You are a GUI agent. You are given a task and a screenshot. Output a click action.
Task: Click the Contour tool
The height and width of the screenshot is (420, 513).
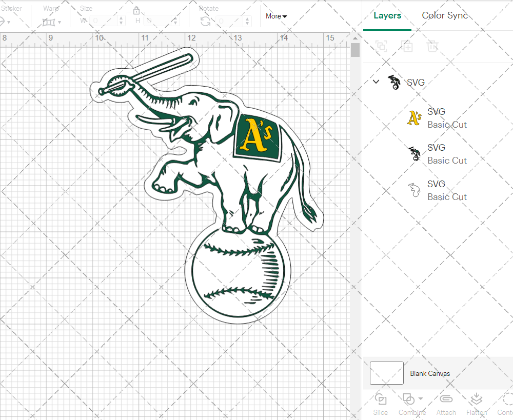click(505, 405)
